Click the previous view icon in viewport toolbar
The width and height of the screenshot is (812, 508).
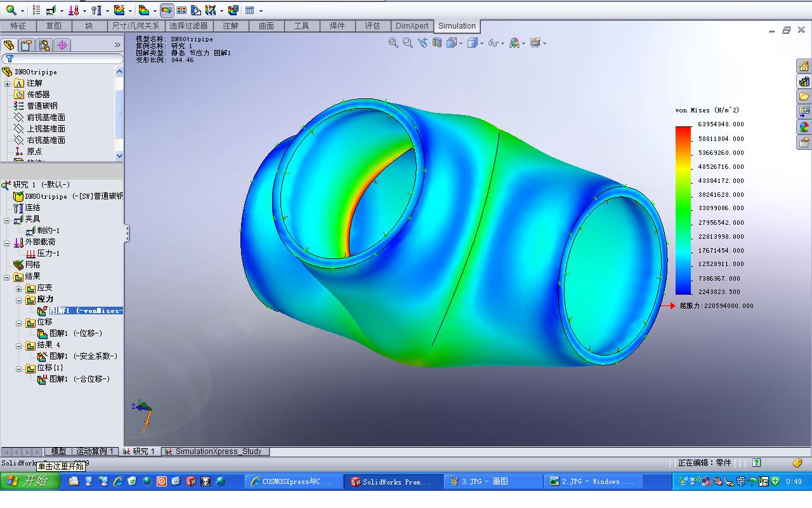click(422, 43)
